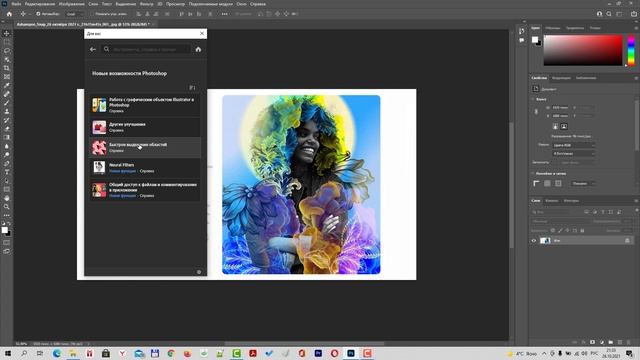Collapse the Rulers & Grids section
Screen dimensions: 640x360
click(533, 173)
